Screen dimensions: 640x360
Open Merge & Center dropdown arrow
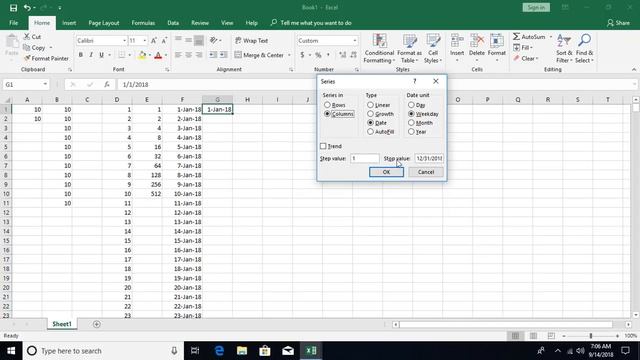[289, 55]
